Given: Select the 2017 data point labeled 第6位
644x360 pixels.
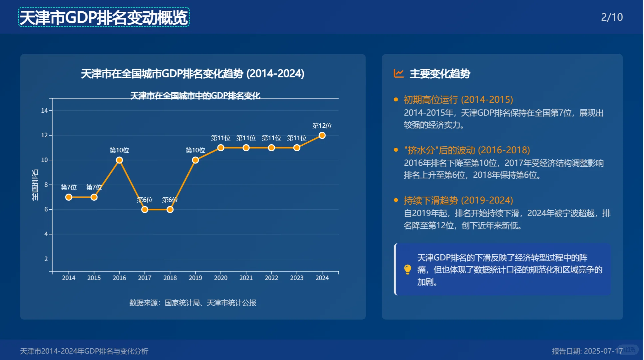Looking at the screenshot, I should 145,210.
